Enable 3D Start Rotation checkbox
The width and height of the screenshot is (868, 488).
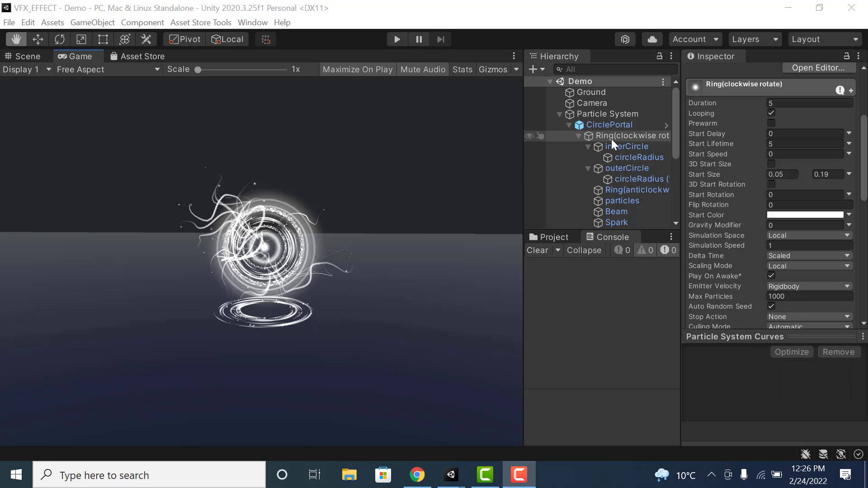pyautogui.click(x=771, y=184)
